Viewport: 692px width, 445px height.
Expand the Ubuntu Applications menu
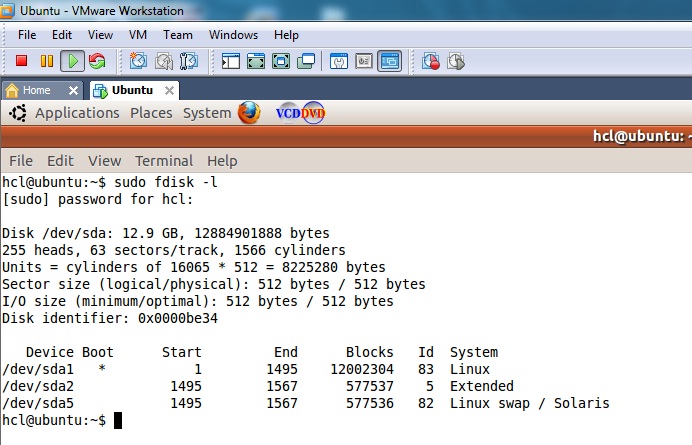(77, 113)
